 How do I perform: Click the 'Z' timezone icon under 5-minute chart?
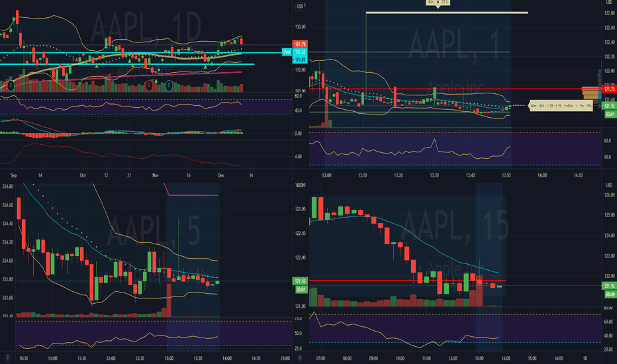coord(7,357)
